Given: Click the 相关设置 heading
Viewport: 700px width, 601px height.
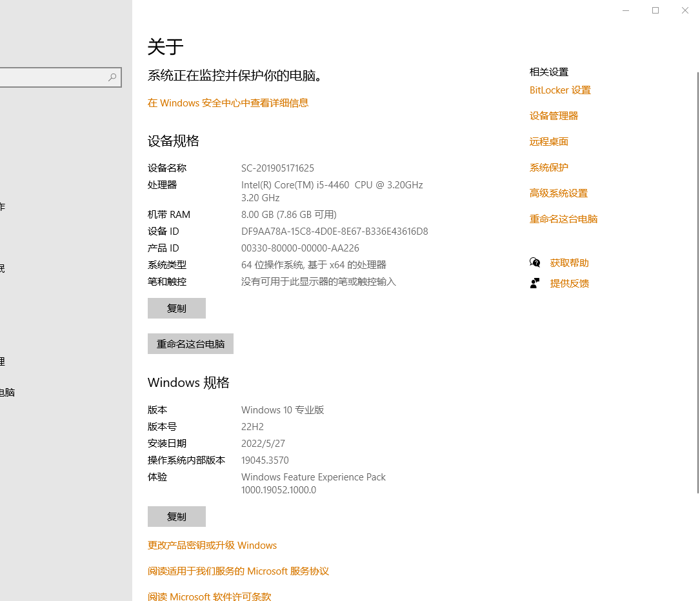Looking at the screenshot, I should click(548, 72).
